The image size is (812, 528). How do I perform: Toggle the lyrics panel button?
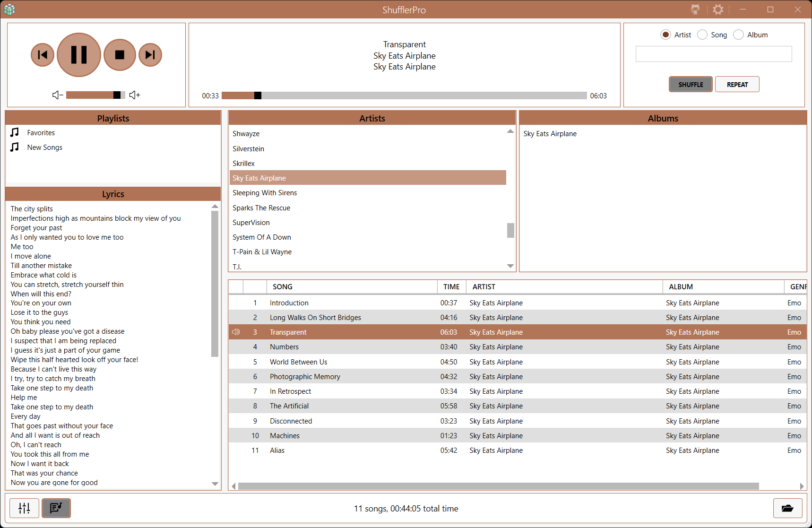(56, 508)
